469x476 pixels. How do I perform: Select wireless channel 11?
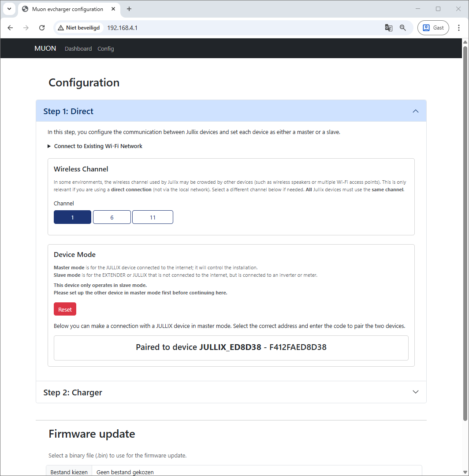153,217
